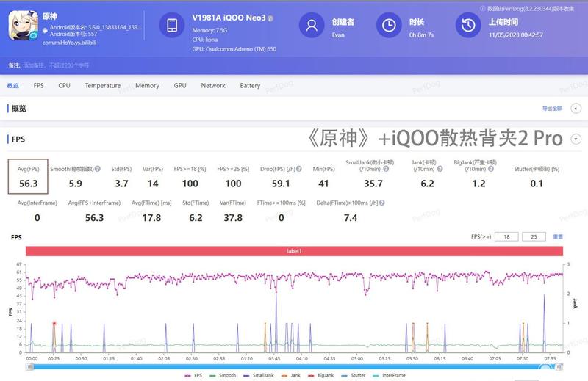Click SmallJank value 35.7
Image resolution: width=588 pixels, height=381 pixels.
(373, 184)
